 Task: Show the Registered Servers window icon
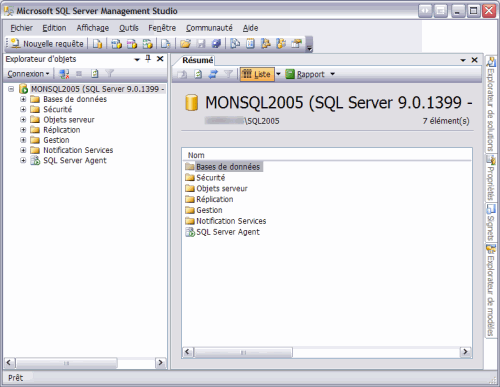click(x=235, y=44)
